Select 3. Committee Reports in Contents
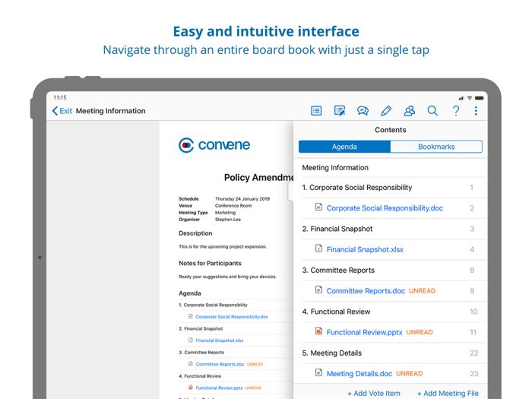 [390, 271]
